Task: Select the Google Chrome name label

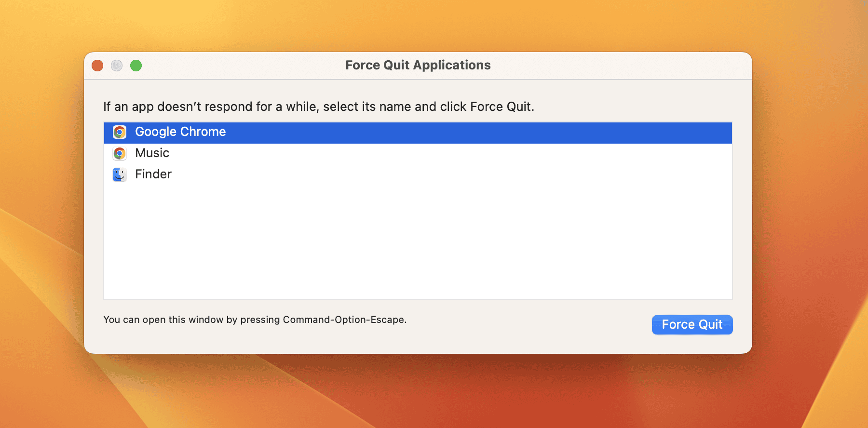Action: [180, 132]
